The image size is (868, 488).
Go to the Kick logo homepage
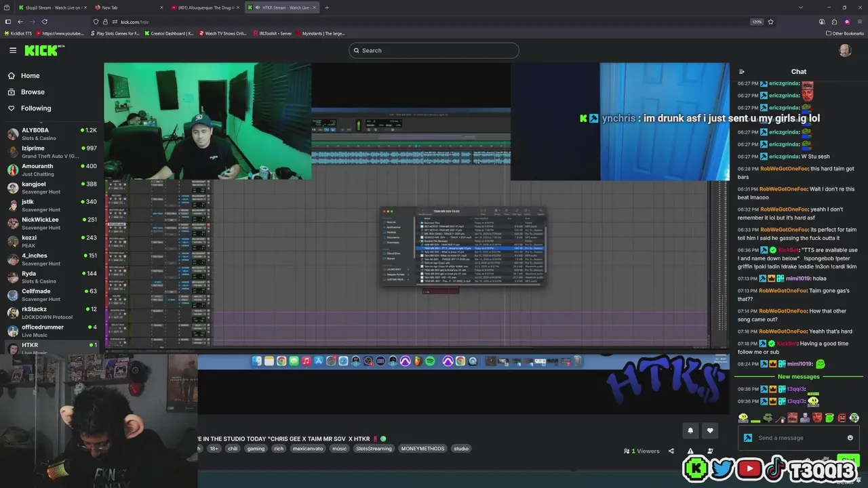pos(44,50)
